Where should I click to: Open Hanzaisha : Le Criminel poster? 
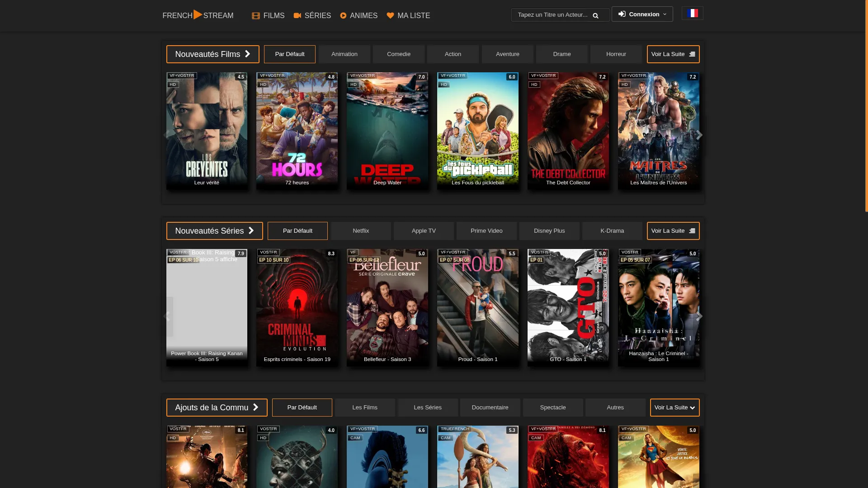click(x=659, y=308)
